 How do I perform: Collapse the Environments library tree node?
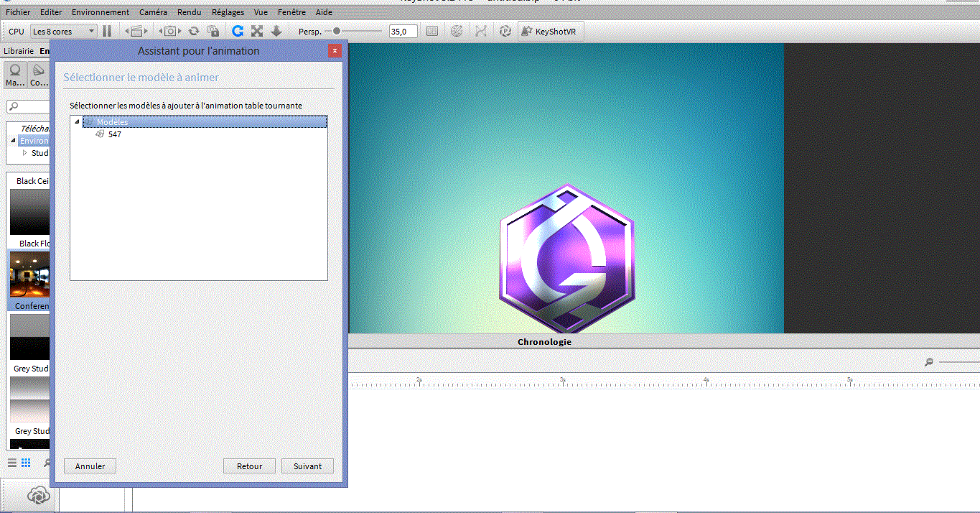[x=13, y=141]
